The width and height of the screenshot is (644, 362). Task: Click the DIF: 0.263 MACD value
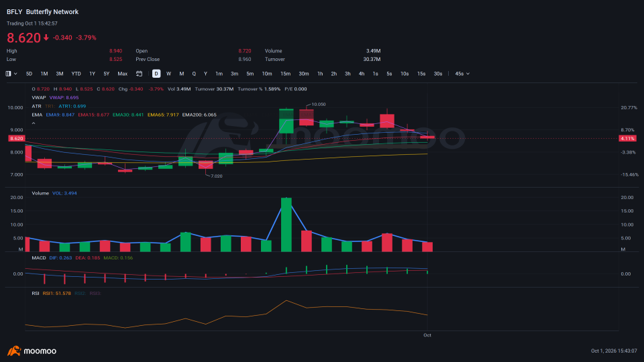pyautogui.click(x=60, y=258)
